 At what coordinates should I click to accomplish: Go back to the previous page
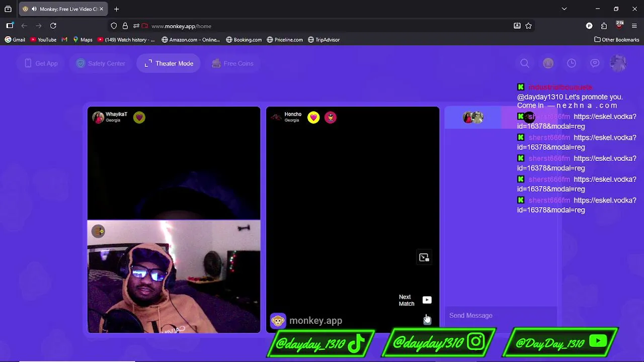pos(24,26)
